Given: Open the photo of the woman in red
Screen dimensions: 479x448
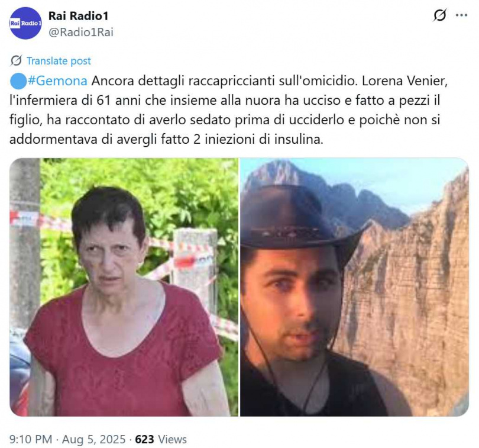Looking at the screenshot, I should click(x=124, y=287).
